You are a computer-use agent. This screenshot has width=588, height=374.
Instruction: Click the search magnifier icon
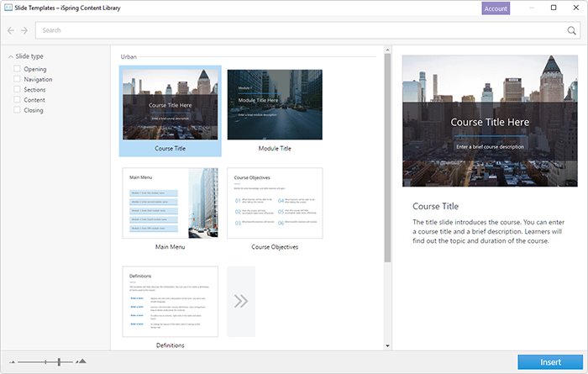(571, 30)
